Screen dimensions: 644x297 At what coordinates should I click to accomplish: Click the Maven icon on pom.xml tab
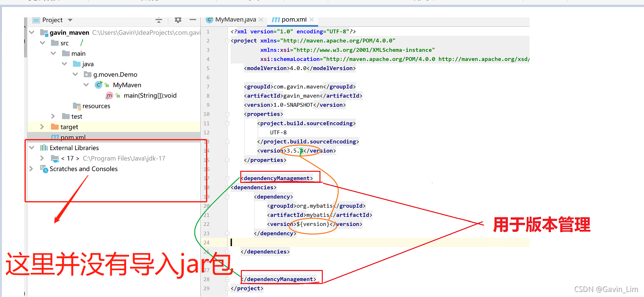click(276, 19)
